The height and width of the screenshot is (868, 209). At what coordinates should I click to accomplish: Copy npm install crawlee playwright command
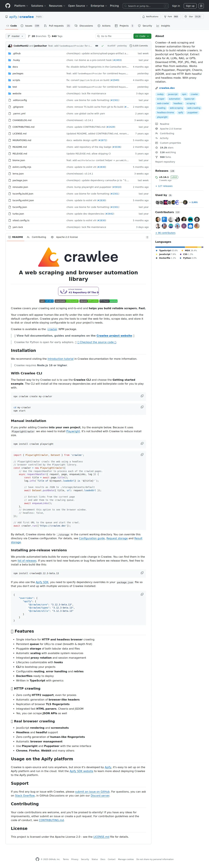click(142, 443)
